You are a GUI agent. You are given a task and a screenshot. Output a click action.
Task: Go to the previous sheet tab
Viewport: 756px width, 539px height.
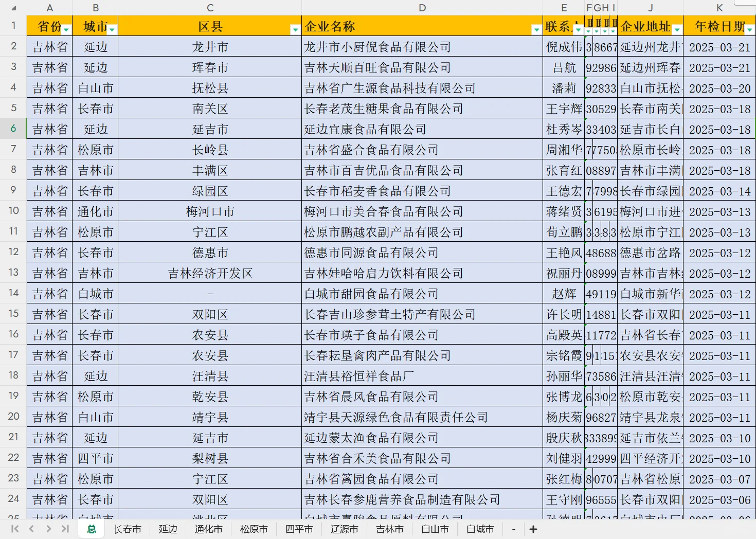31,529
